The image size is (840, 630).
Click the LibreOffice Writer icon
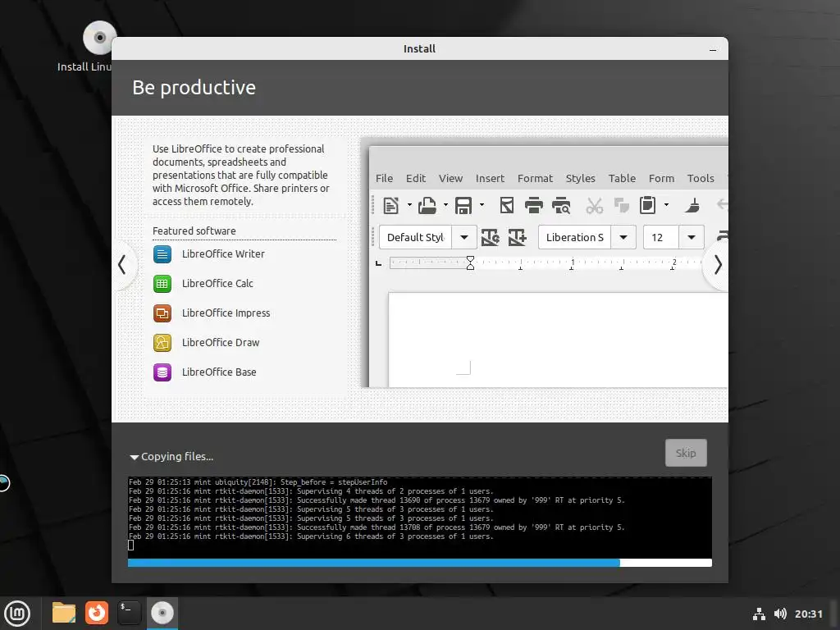[162, 254]
